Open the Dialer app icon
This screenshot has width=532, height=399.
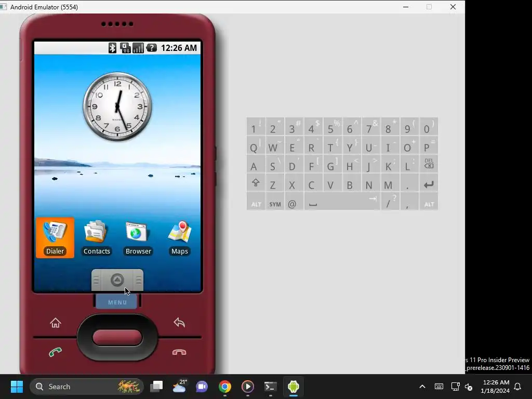55,237
